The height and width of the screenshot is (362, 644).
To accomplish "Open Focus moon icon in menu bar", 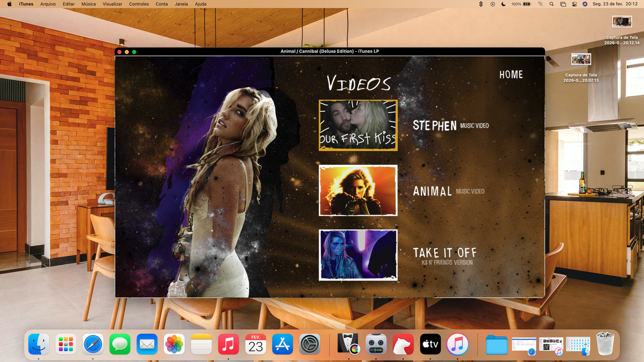I will pos(504,4).
